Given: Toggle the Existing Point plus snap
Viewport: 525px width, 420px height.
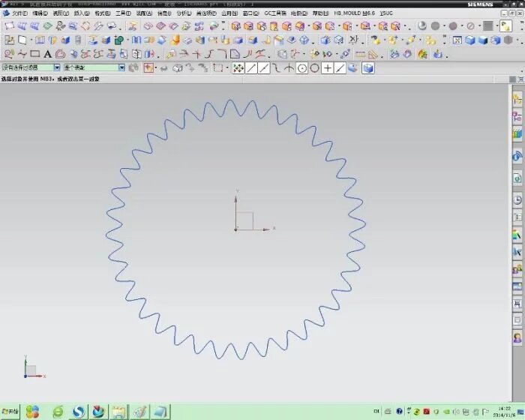Looking at the screenshot, I should point(328,68).
